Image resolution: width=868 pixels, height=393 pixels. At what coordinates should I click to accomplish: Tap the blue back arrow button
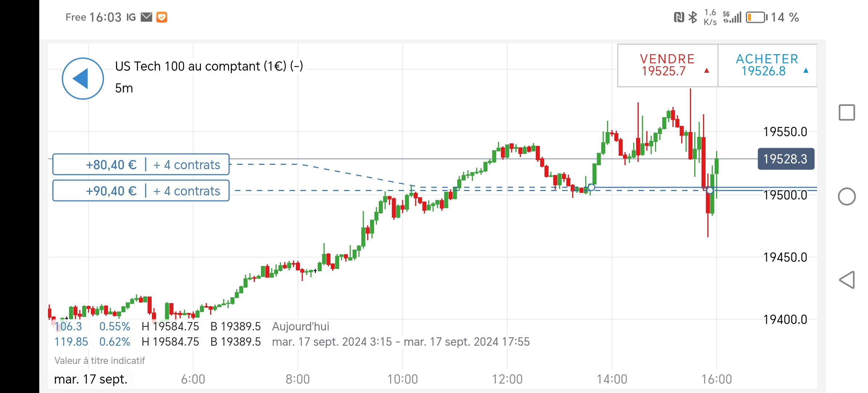click(x=83, y=79)
